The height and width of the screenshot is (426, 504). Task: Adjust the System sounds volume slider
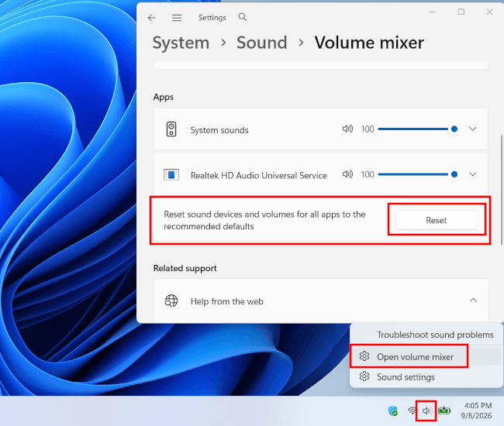pyautogui.click(x=419, y=129)
